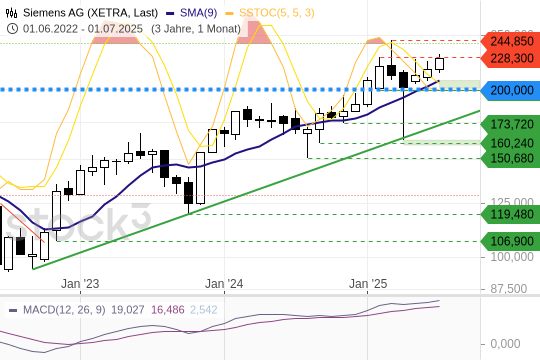The width and height of the screenshot is (540, 360).
Task: Click the blue 200,000 price level label
Action: (x=510, y=90)
